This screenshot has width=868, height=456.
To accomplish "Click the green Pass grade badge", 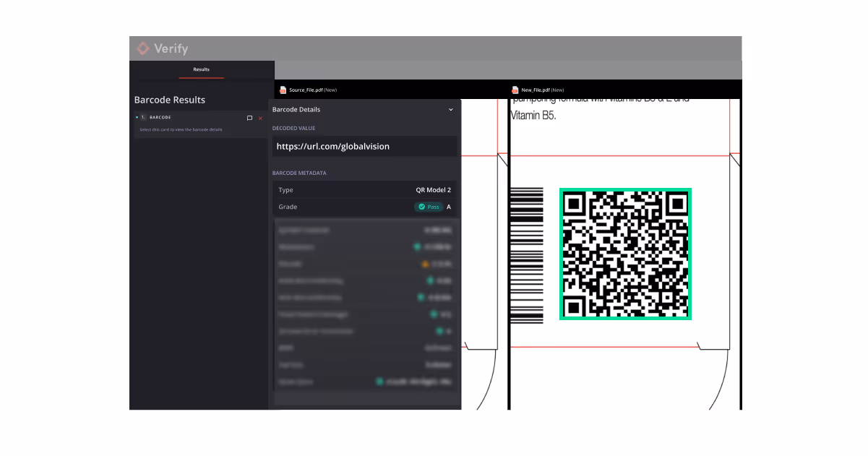I will pyautogui.click(x=429, y=207).
